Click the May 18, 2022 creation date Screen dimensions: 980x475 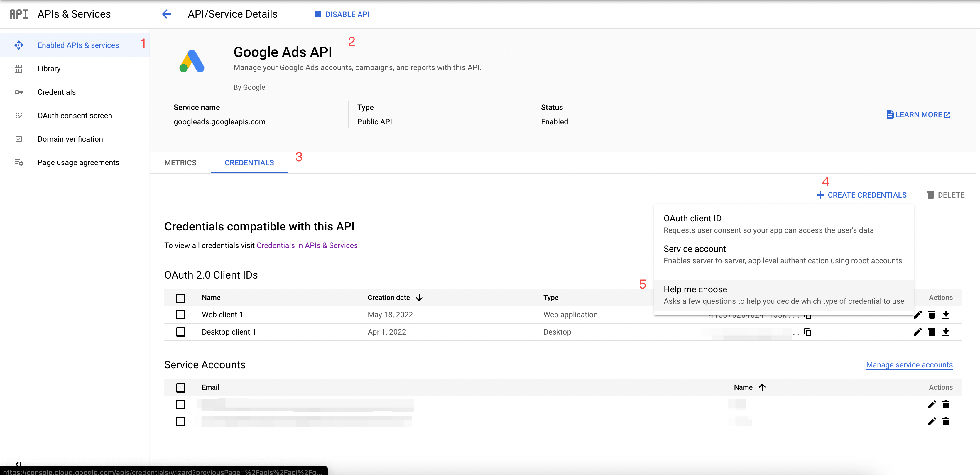390,315
